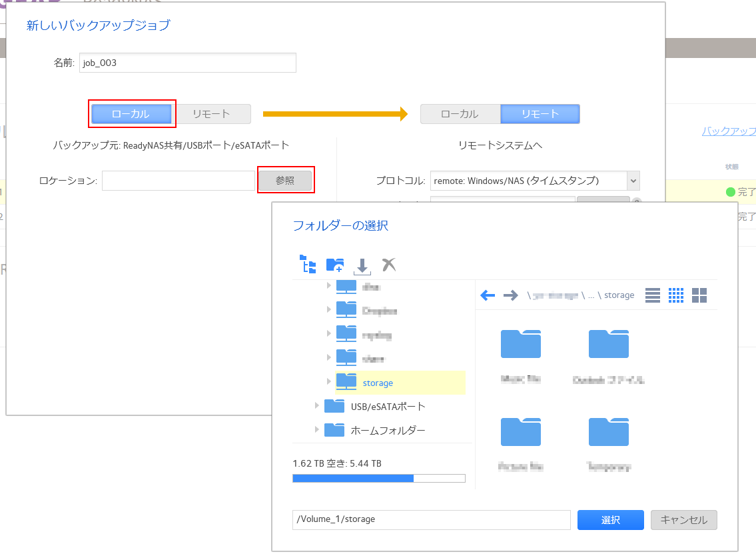
Task: Go forward with the right arrow
Action: point(510,295)
